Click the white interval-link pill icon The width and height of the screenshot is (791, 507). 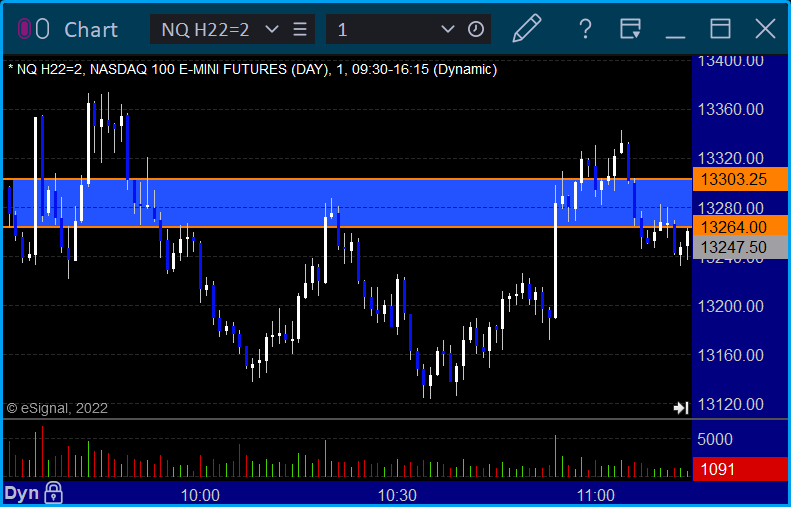(x=43, y=29)
